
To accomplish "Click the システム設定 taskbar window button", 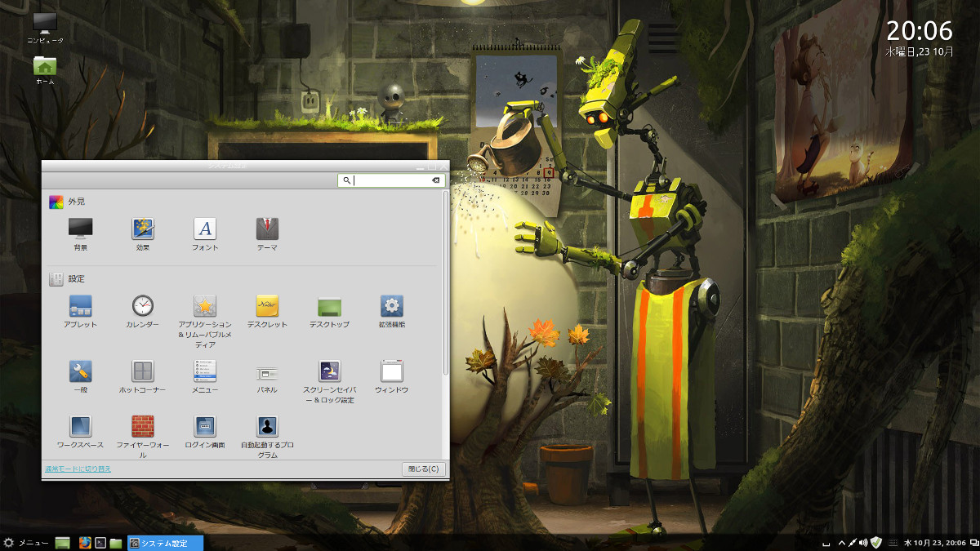I will click(x=165, y=543).
